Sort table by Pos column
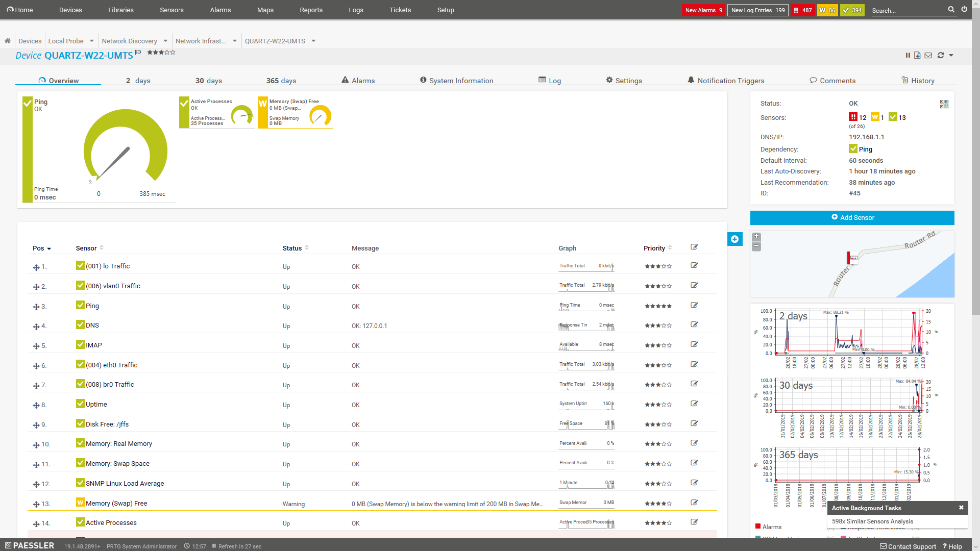This screenshot has height=551, width=980. pos(42,248)
